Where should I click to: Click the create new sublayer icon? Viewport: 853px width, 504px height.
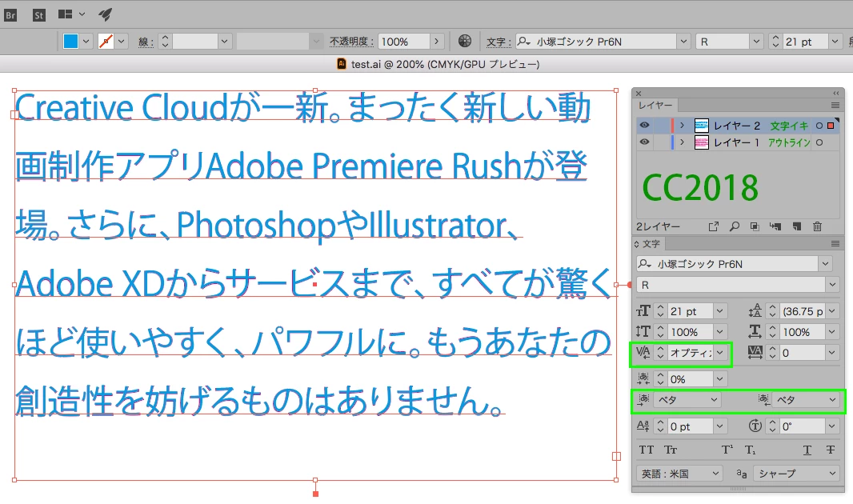pos(775,226)
